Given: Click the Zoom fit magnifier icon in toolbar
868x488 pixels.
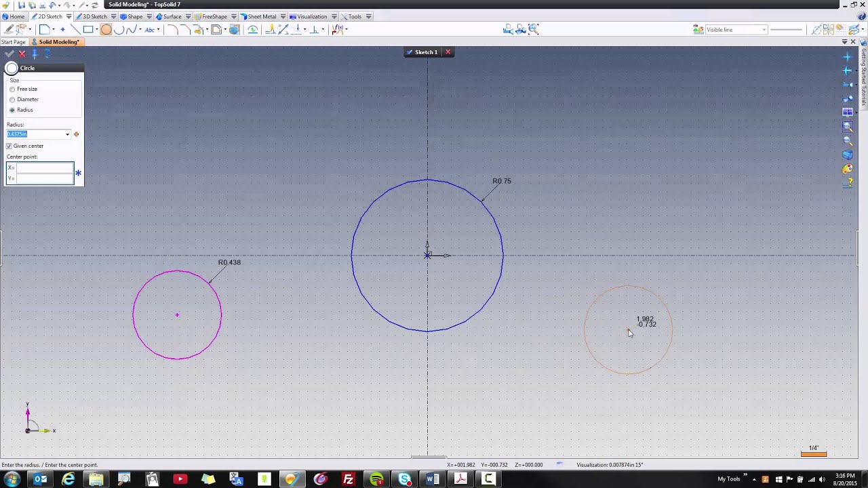Looking at the screenshot, I should tap(534, 29).
